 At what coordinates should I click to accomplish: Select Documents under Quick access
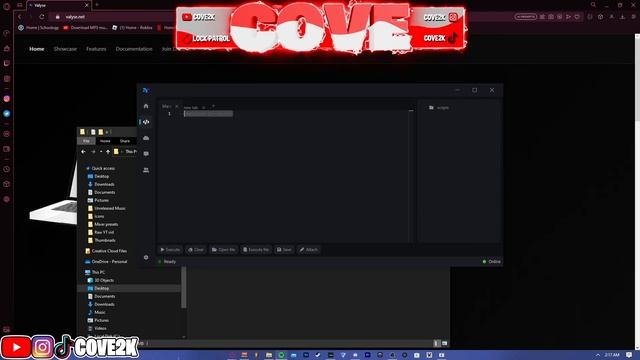pos(102,192)
